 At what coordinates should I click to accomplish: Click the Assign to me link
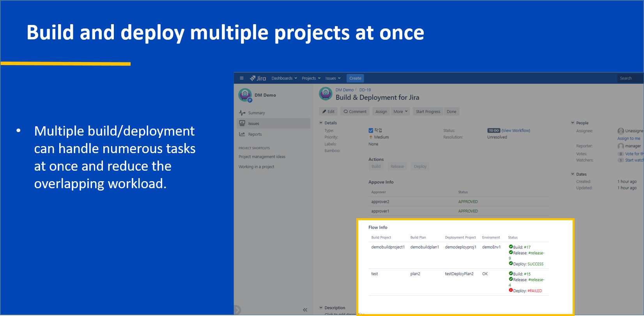tap(628, 138)
